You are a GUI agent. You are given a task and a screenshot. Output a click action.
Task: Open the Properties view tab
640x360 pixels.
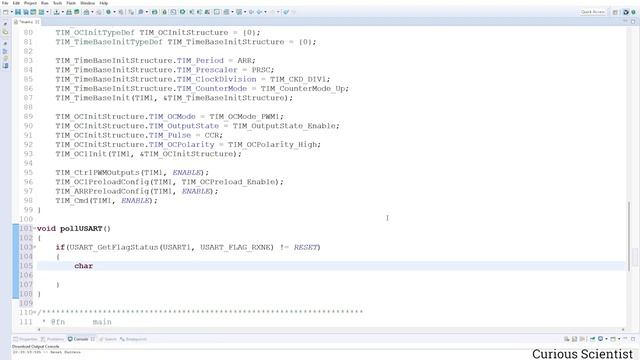[x=25, y=339]
